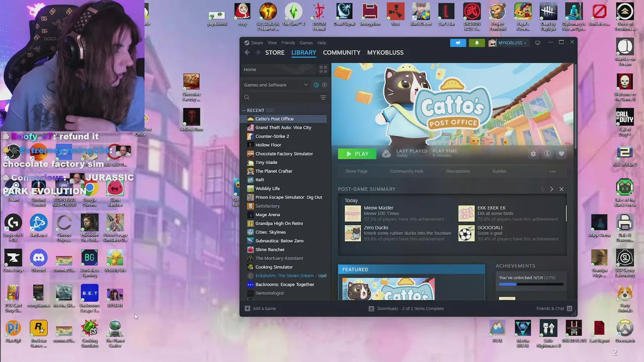Image resolution: width=644 pixels, height=362 pixels.
Task: Click the green PLAY button
Action: click(x=357, y=154)
